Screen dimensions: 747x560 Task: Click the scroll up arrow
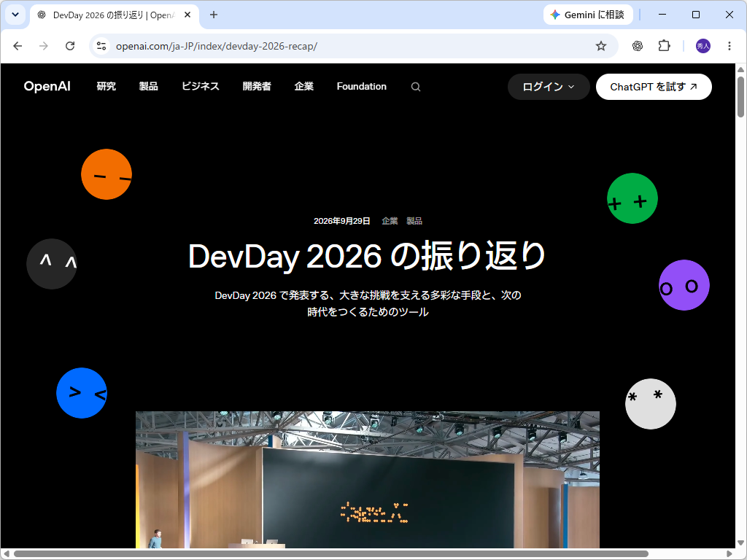(741, 69)
